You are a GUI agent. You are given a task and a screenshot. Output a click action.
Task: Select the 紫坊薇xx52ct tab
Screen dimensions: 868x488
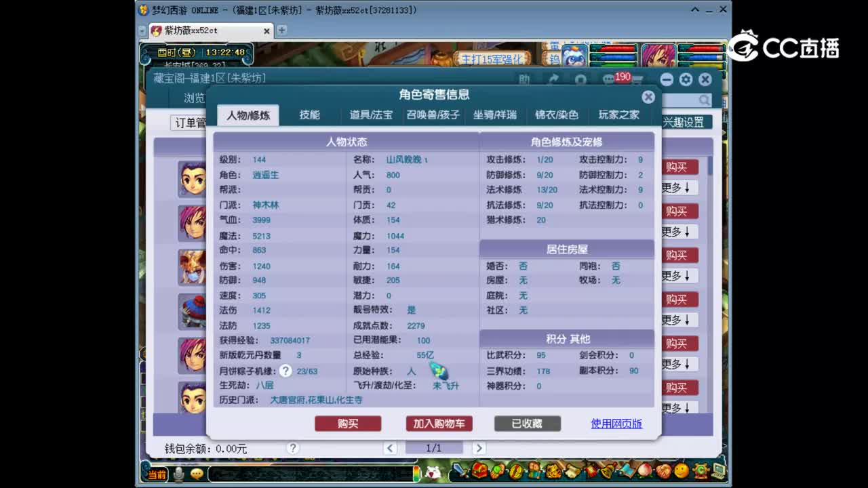(x=210, y=30)
